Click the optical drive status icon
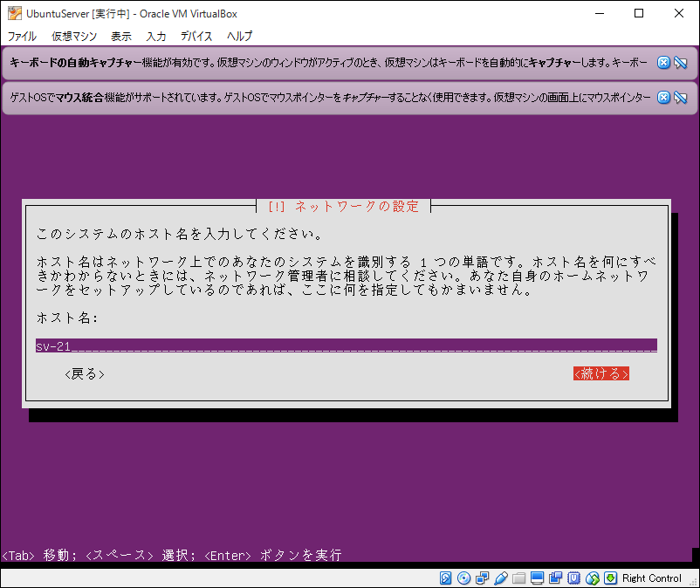The height and width of the screenshot is (588, 700). click(x=462, y=578)
